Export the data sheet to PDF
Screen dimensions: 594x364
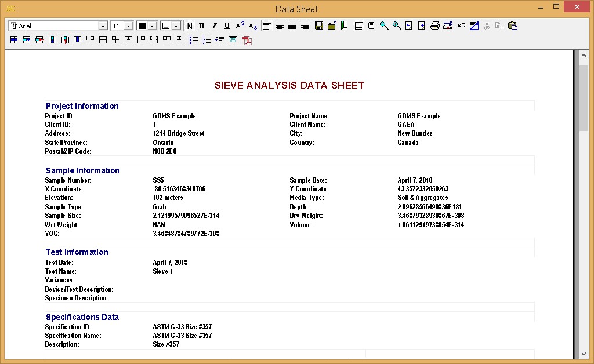(247, 40)
